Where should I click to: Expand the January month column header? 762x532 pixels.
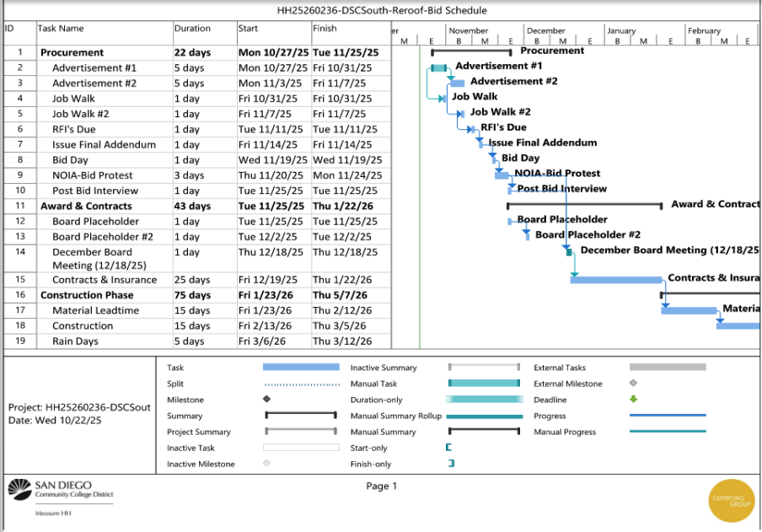[x=621, y=30]
